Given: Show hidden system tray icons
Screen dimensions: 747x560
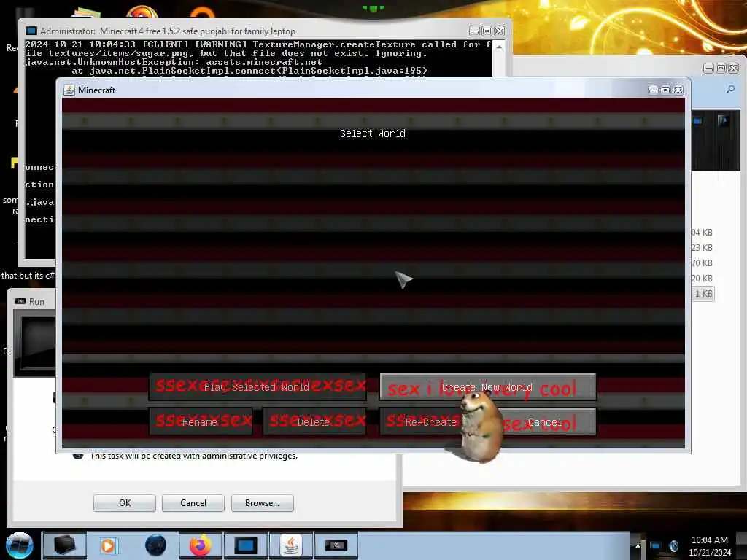Looking at the screenshot, I should [x=638, y=545].
